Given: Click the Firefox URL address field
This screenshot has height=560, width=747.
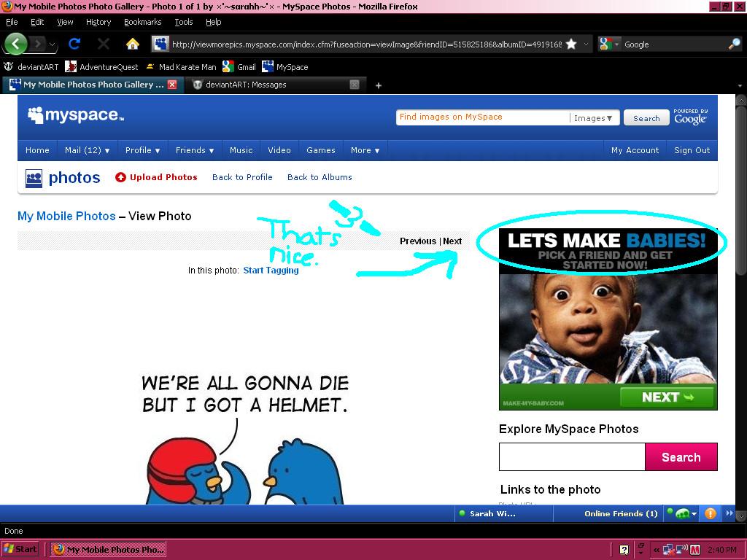Looking at the screenshot, I should coord(366,44).
